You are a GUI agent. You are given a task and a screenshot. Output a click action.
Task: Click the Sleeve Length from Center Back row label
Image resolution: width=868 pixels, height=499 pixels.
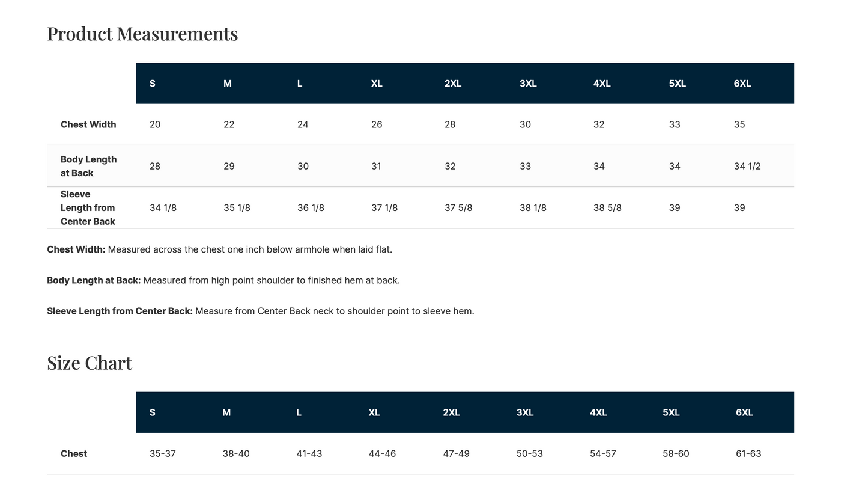pos(88,207)
